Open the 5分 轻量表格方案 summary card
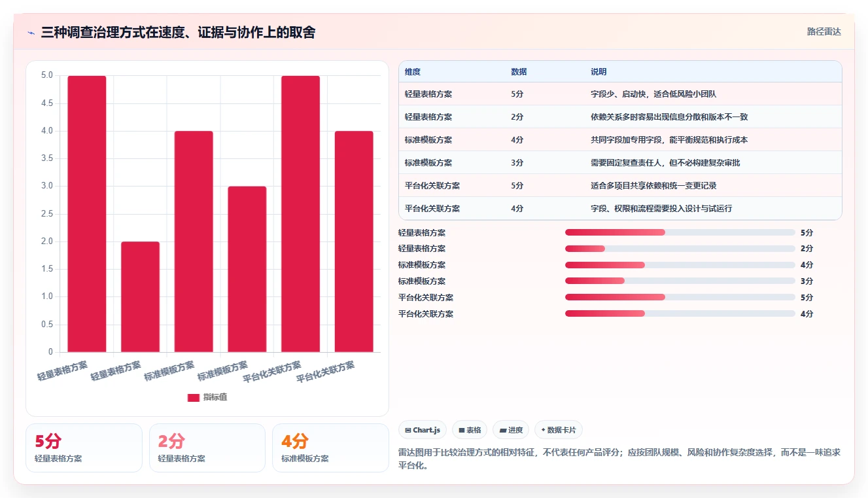The image size is (868, 498). (x=84, y=448)
